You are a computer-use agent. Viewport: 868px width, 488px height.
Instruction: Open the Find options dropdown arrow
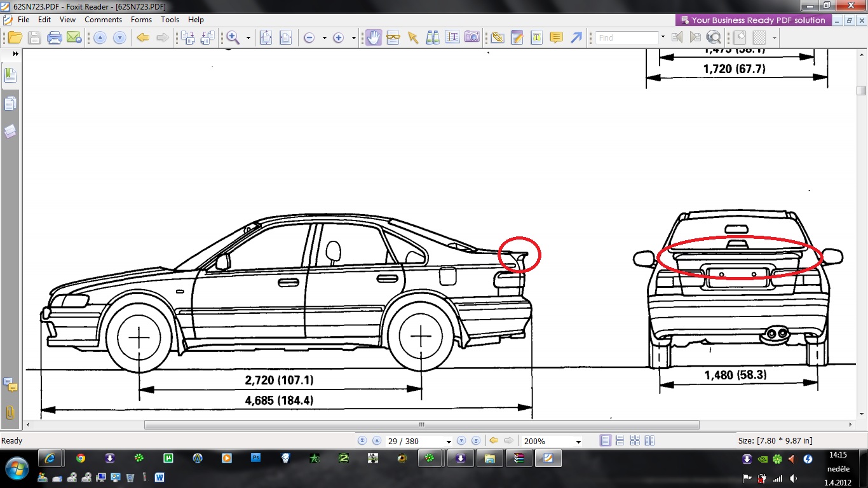pyautogui.click(x=663, y=37)
